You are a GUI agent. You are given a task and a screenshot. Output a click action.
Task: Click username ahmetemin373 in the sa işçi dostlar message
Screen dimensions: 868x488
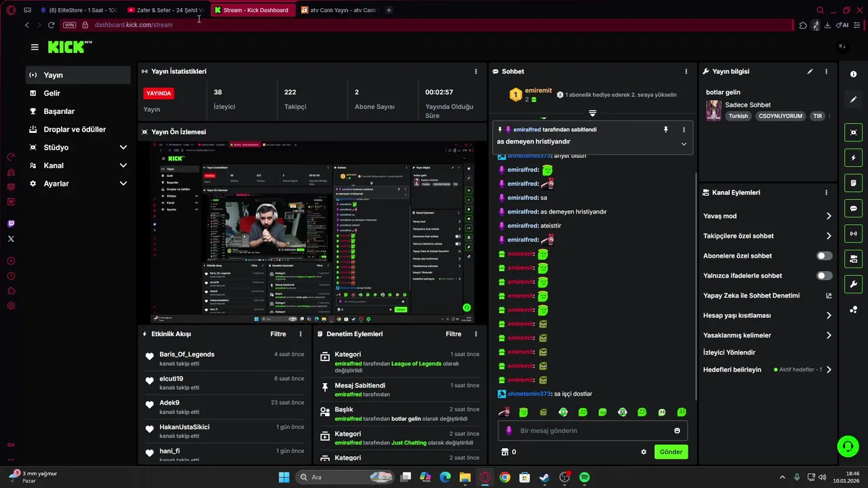(x=529, y=394)
